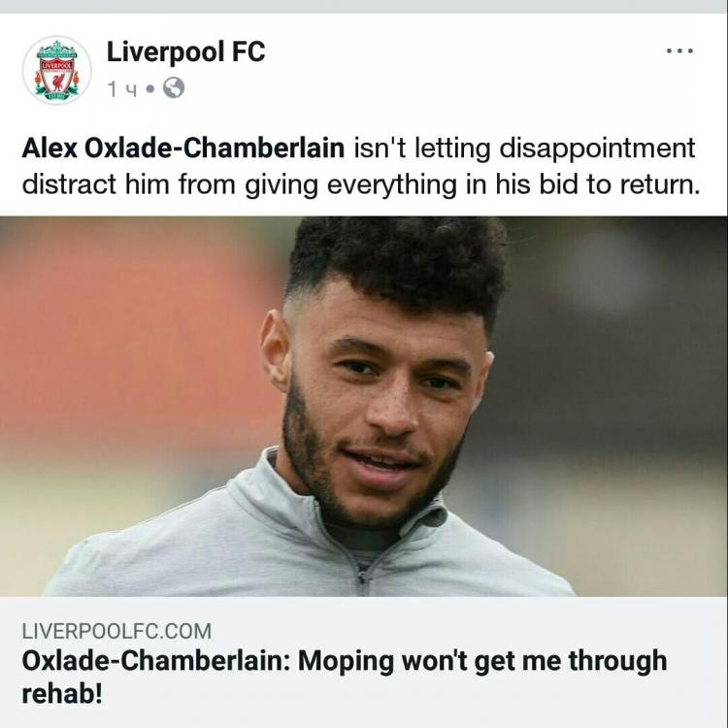The image size is (728, 728).
Task: Open the bold Alex Oxlade-Chamberlain name
Action: point(182,149)
